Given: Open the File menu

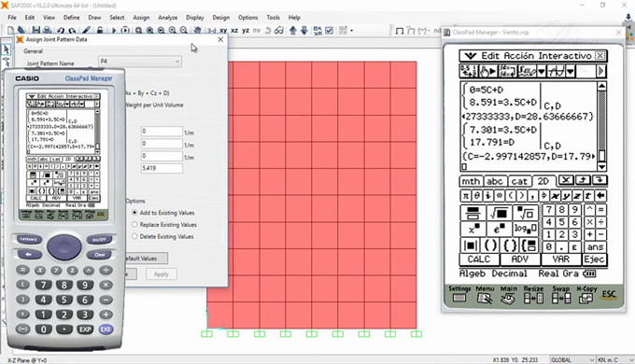Looking at the screenshot, I should pyautogui.click(x=12, y=18).
